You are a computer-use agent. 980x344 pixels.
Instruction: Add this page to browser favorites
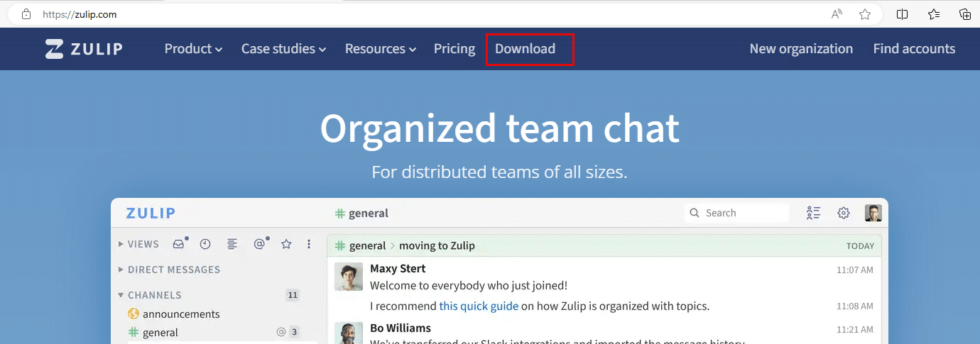tap(864, 14)
